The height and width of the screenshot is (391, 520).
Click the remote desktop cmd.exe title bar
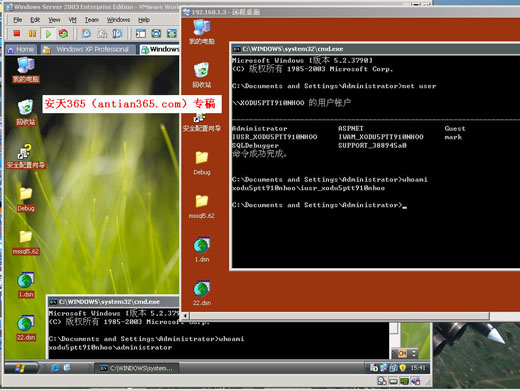coord(375,49)
